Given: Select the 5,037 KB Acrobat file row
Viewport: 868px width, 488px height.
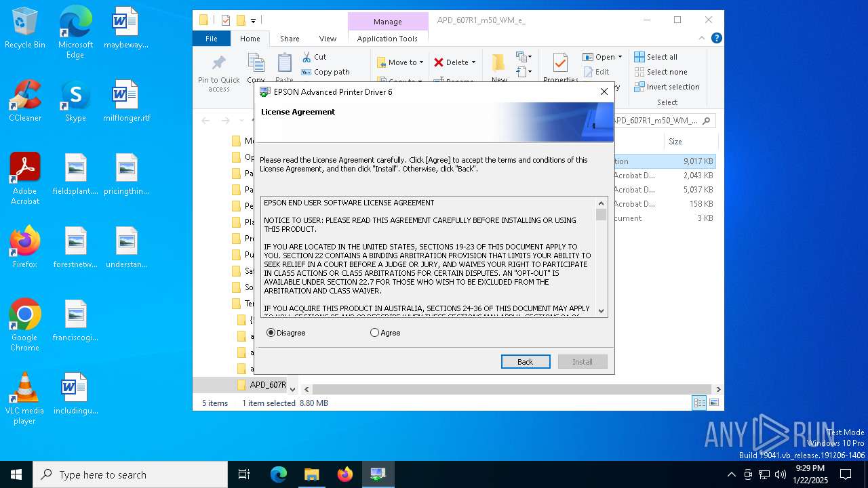Looking at the screenshot, I should (664, 190).
